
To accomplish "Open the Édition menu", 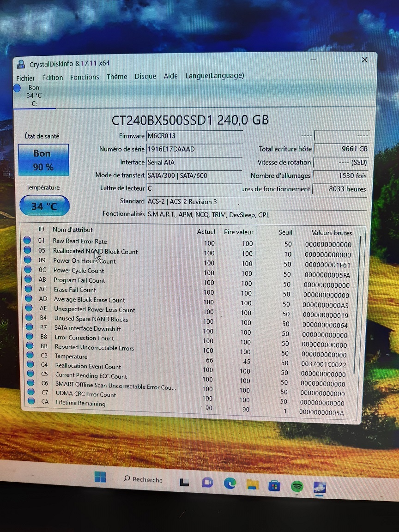I will pos(53,78).
